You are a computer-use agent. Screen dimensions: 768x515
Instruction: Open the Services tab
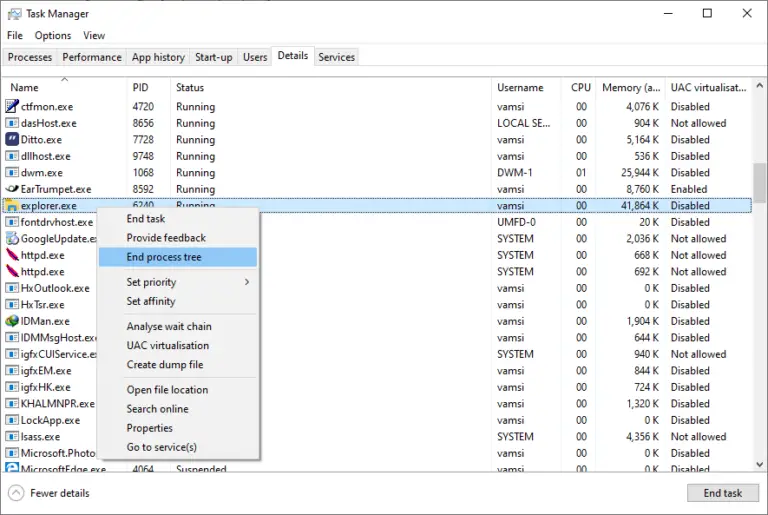pos(336,57)
